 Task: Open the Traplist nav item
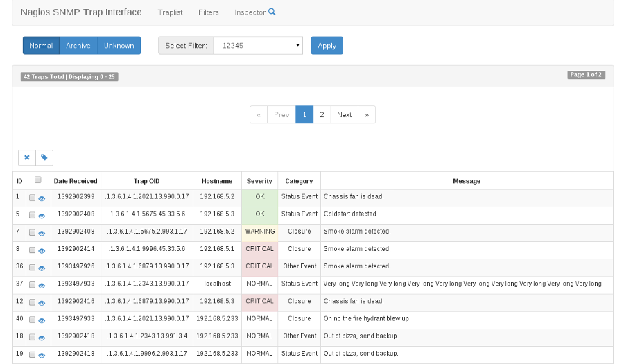(170, 12)
